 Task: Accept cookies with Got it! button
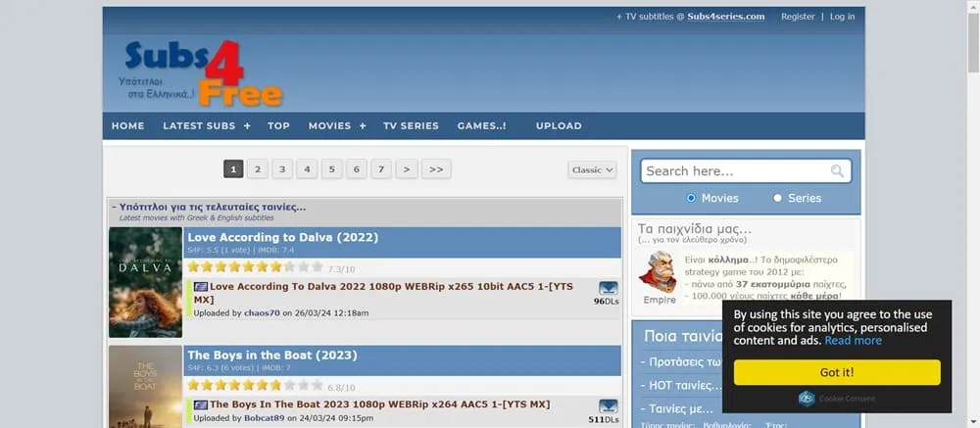tap(837, 372)
